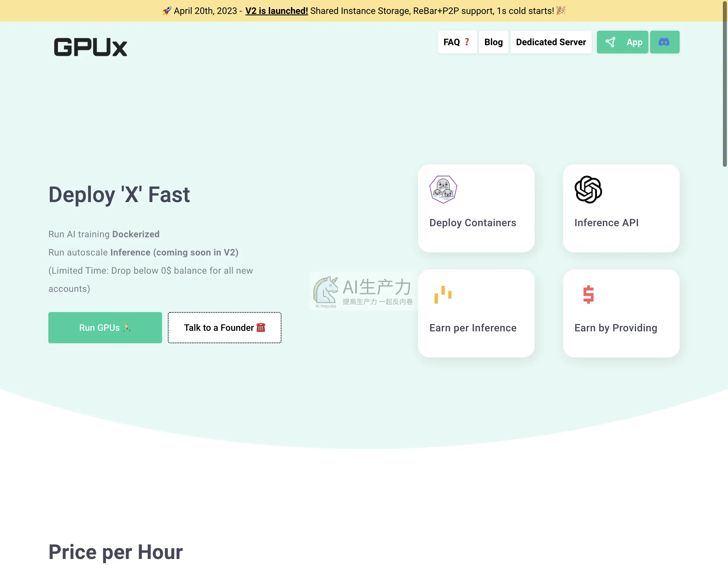Select the Earn per Inference card
728x582 pixels.
click(476, 313)
